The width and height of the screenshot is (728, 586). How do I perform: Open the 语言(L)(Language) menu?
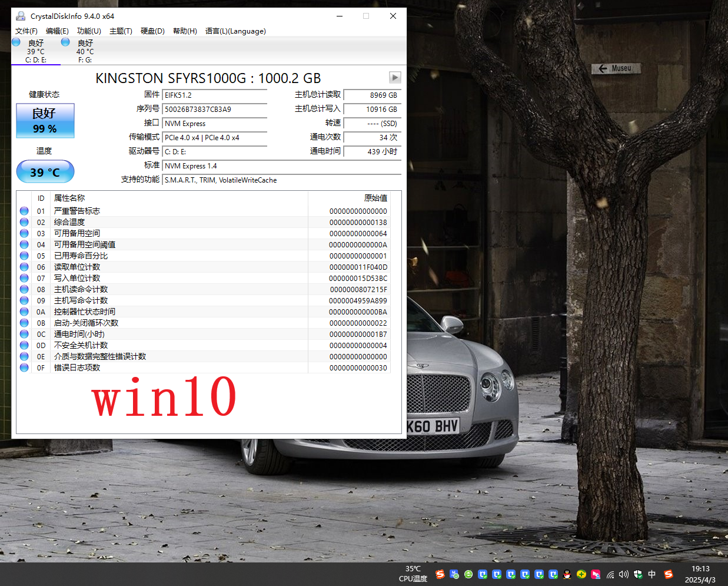(x=235, y=31)
